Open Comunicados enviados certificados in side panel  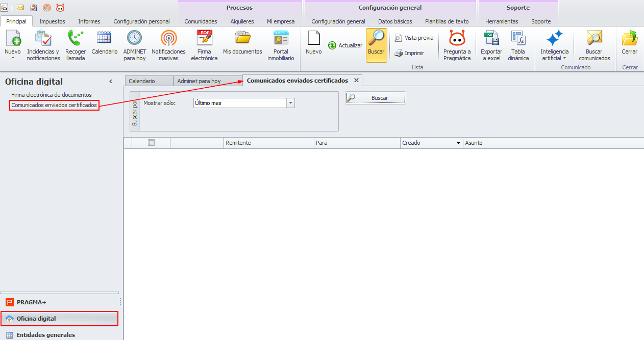pyautogui.click(x=54, y=105)
